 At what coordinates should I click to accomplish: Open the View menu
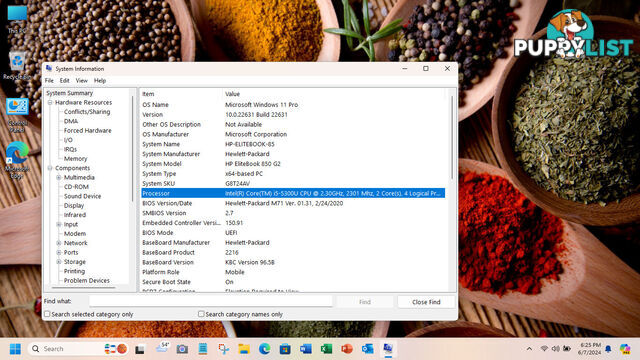[82, 81]
